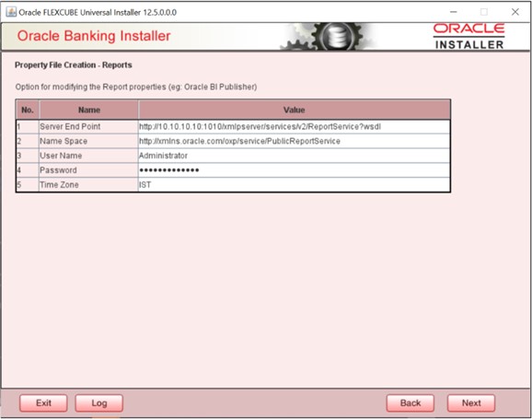Image resolution: width=532 pixels, height=419 pixels.
Task: Select the Time Zone name cell
Action: point(88,185)
